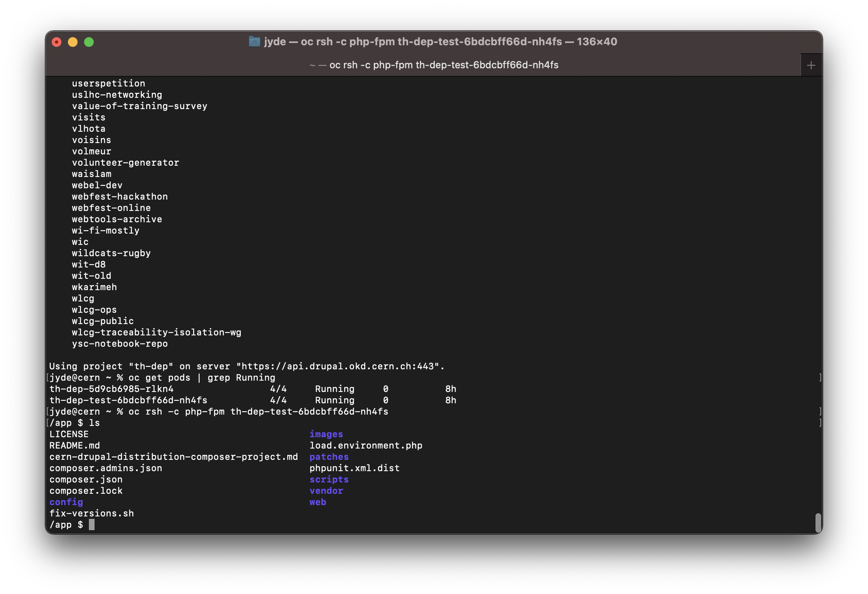
Task: Click 'webfest-online' project entry
Action: click(x=112, y=208)
